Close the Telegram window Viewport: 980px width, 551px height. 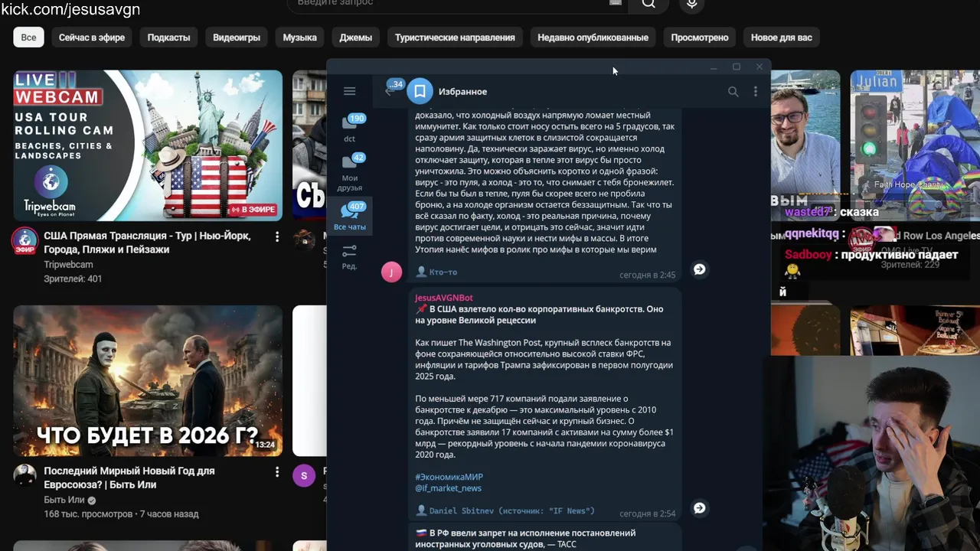point(759,67)
